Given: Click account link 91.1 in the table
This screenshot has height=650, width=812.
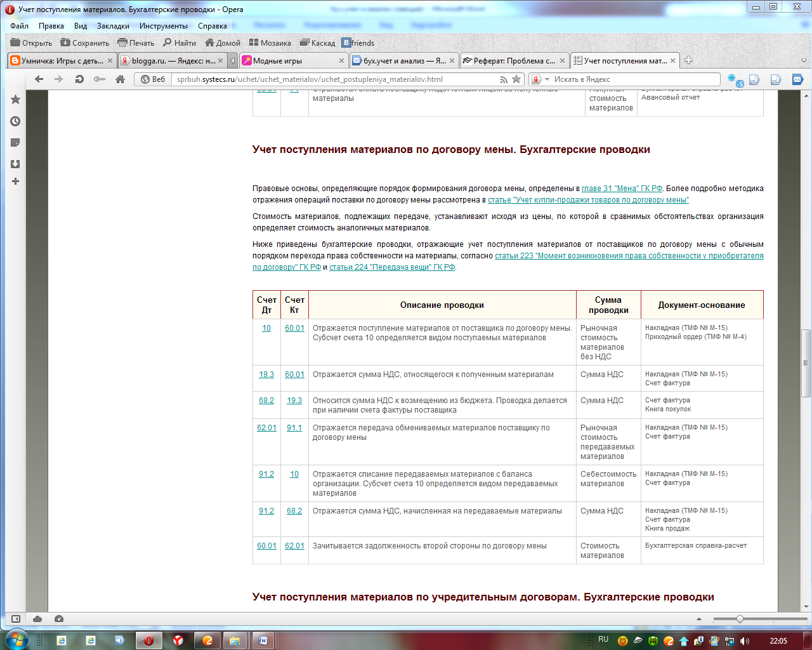Looking at the screenshot, I should (x=294, y=428).
